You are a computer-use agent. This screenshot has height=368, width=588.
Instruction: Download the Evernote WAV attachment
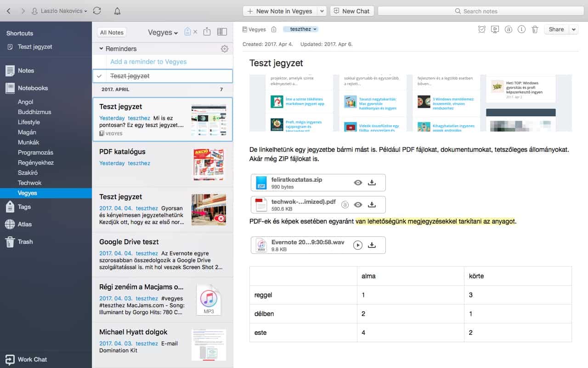pos(372,245)
